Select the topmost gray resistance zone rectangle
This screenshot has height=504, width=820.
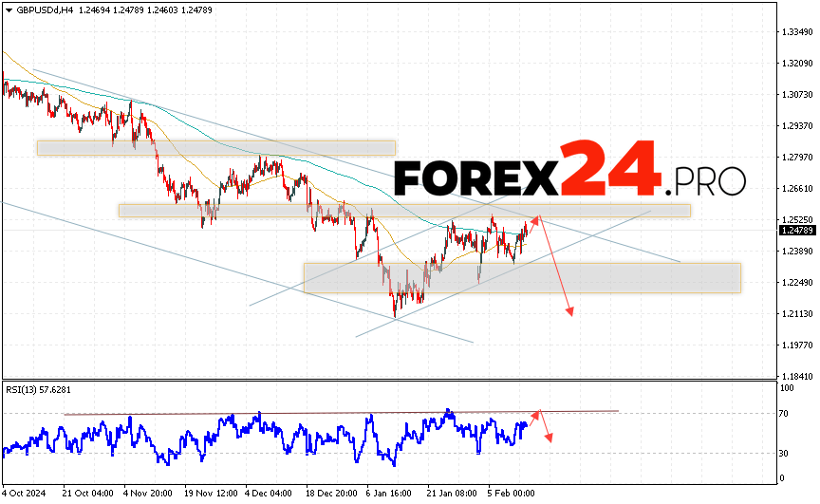pyautogui.click(x=215, y=148)
